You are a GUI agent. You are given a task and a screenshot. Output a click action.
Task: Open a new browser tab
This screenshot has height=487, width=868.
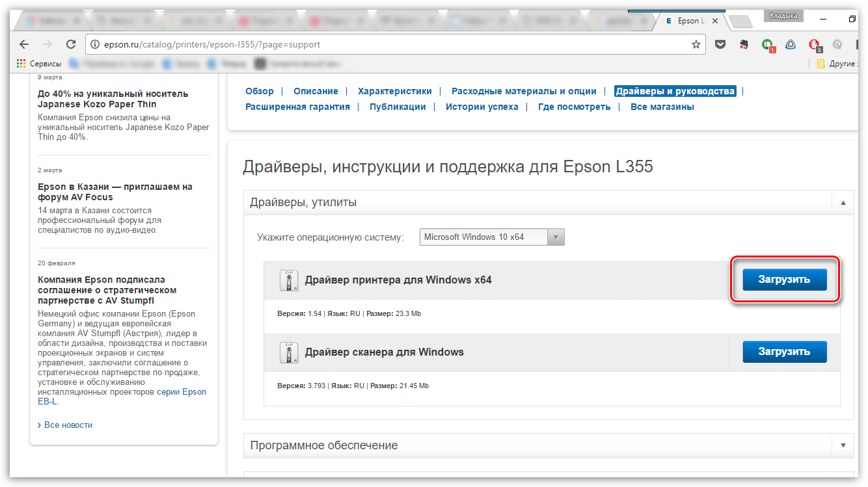tap(740, 21)
